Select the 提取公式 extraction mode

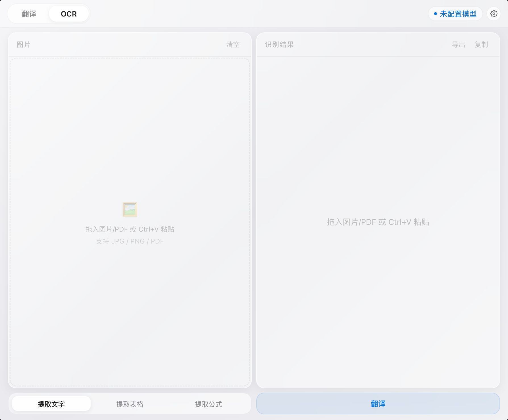coord(209,404)
